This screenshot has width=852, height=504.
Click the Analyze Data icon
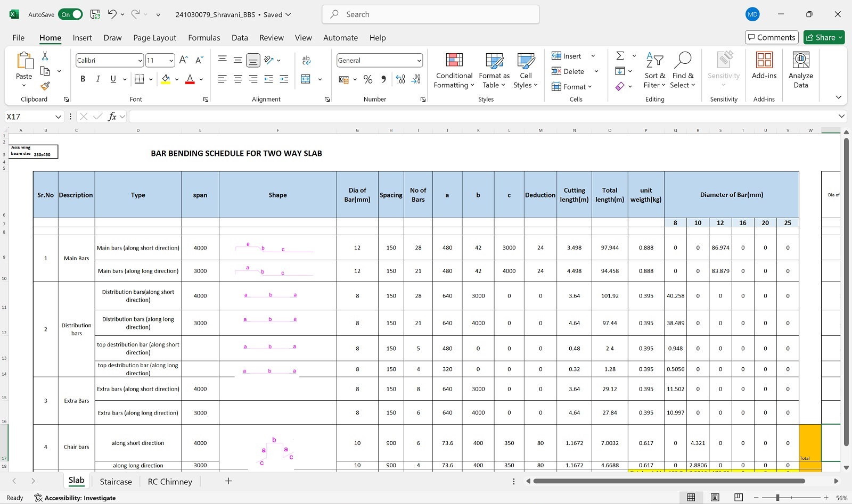pyautogui.click(x=800, y=60)
